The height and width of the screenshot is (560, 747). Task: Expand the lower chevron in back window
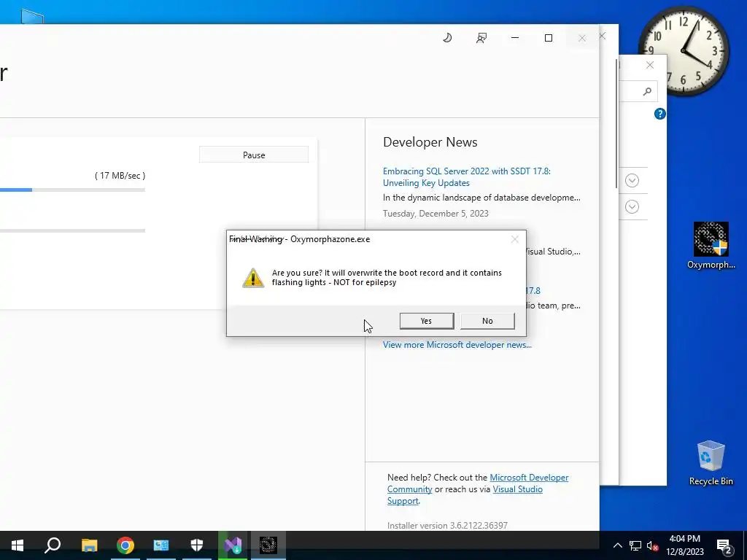[632, 206]
